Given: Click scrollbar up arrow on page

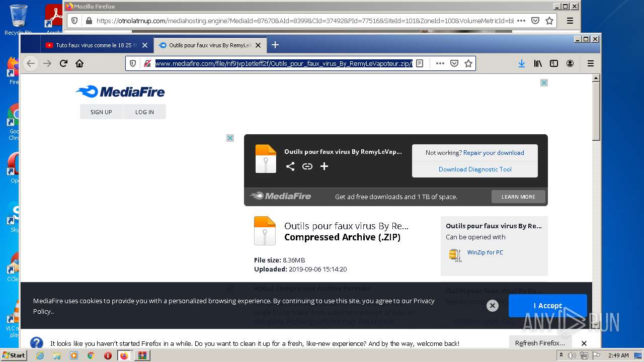Looking at the screenshot, I should [x=596, y=78].
